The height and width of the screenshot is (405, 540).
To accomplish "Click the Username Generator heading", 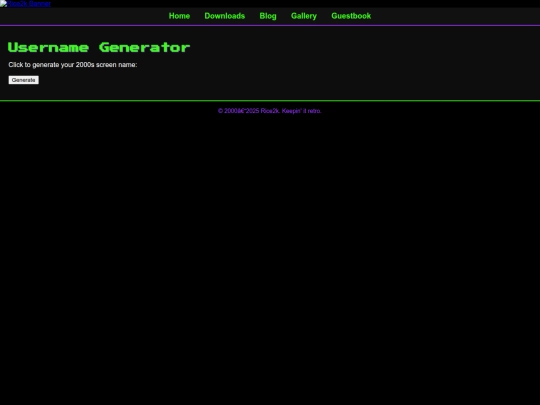I will pyautogui.click(x=99, y=47).
